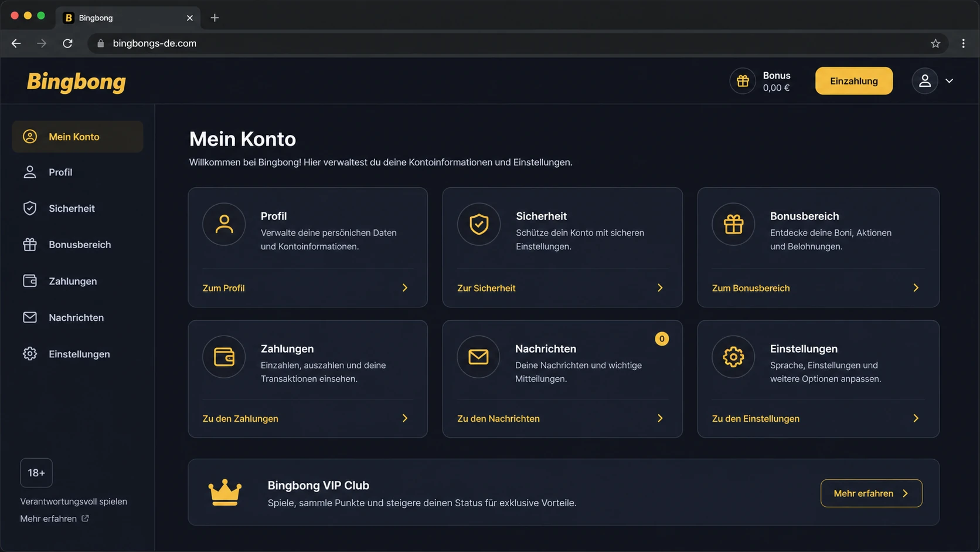Click the arrow on the Bonusbereich card
Image resolution: width=980 pixels, height=552 pixels.
tap(916, 288)
